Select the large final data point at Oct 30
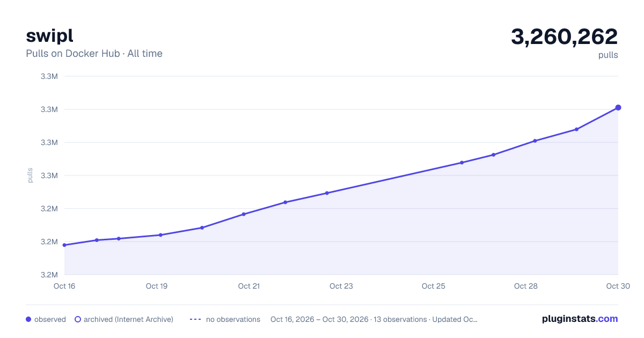Screen dimensions: 644x338 click(x=618, y=108)
